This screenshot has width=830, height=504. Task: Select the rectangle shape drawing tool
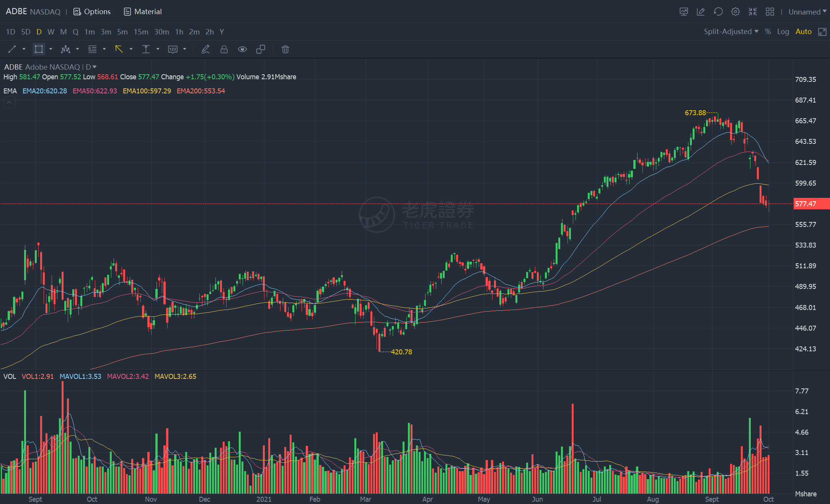(39, 49)
